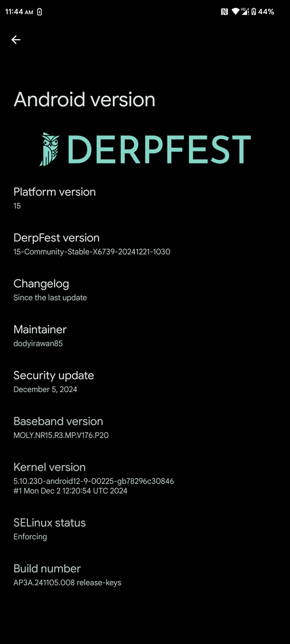The height and width of the screenshot is (644, 290).
Task: Open the DerpFest version item
Action: point(145,244)
